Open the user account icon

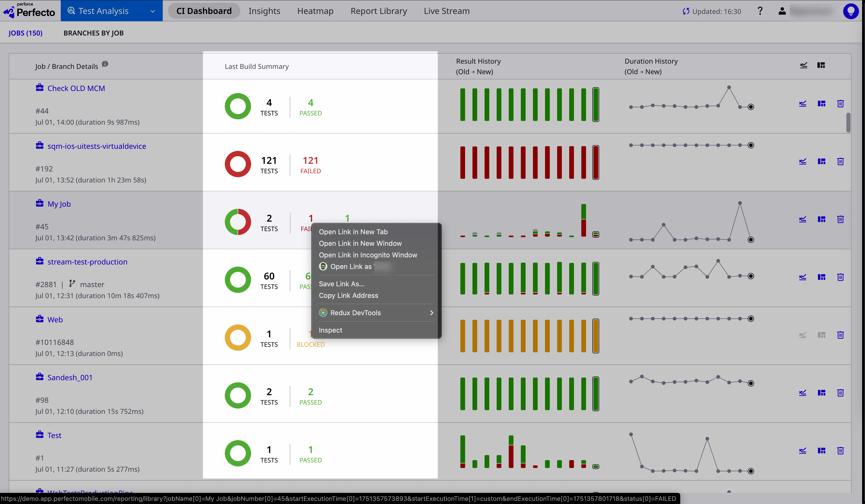pyautogui.click(x=782, y=11)
